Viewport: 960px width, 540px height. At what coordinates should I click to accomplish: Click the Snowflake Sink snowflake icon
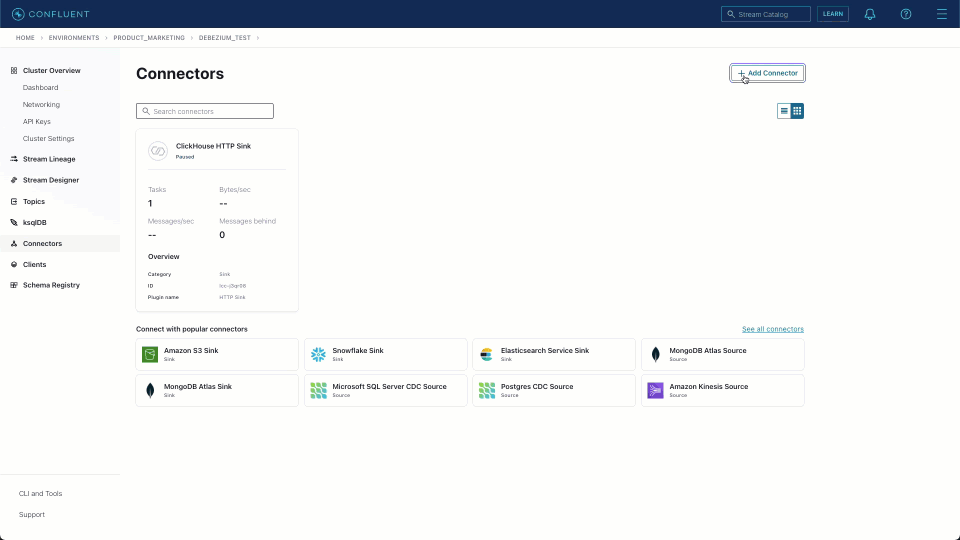click(x=318, y=354)
